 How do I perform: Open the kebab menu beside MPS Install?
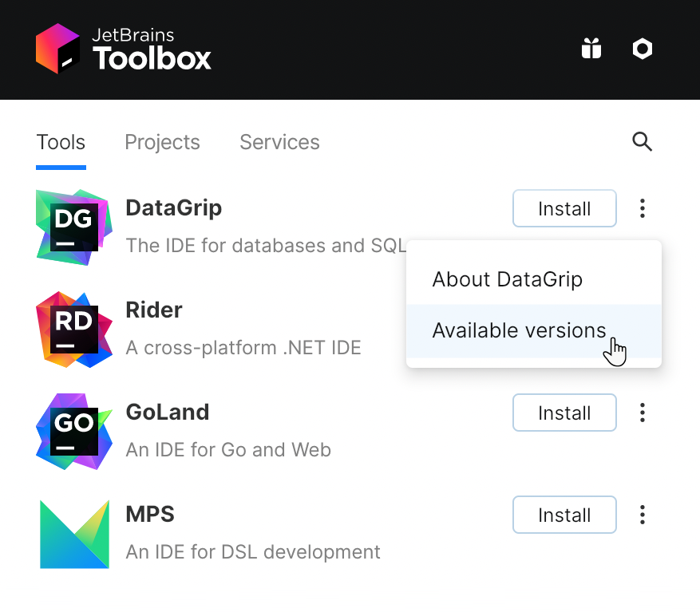pyautogui.click(x=643, y=515)
